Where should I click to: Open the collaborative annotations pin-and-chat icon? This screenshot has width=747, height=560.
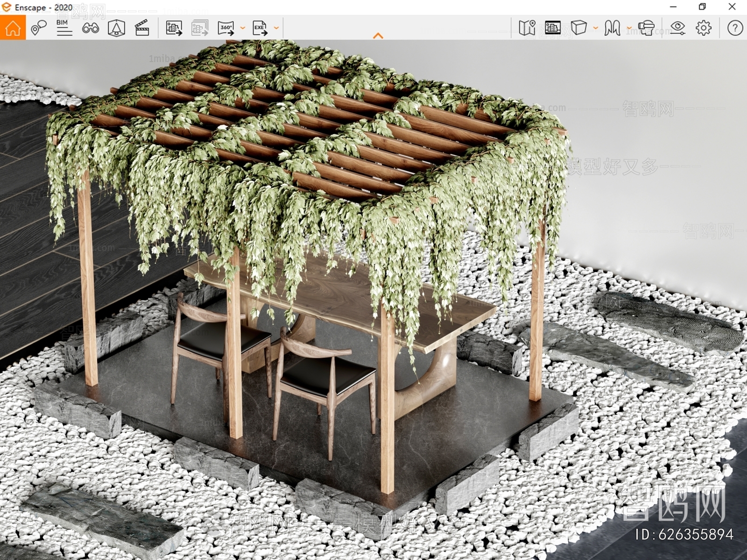[x=39, y=28]
